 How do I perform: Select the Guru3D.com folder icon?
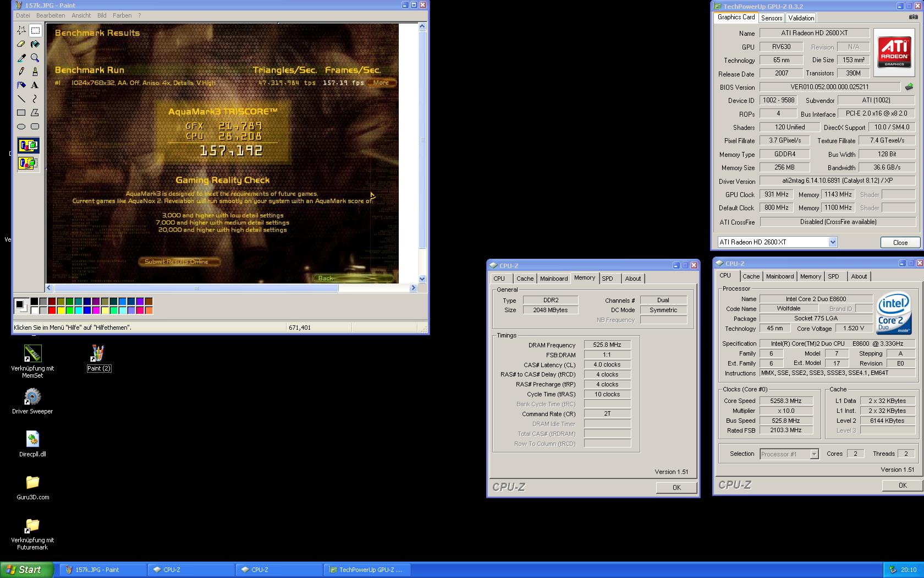click(32, 487)
